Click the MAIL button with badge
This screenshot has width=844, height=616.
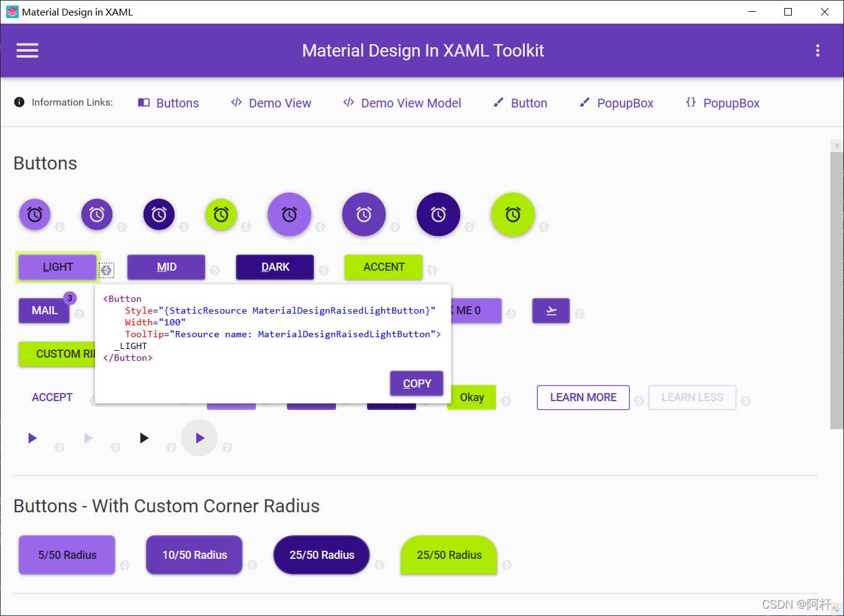(44, 310)
